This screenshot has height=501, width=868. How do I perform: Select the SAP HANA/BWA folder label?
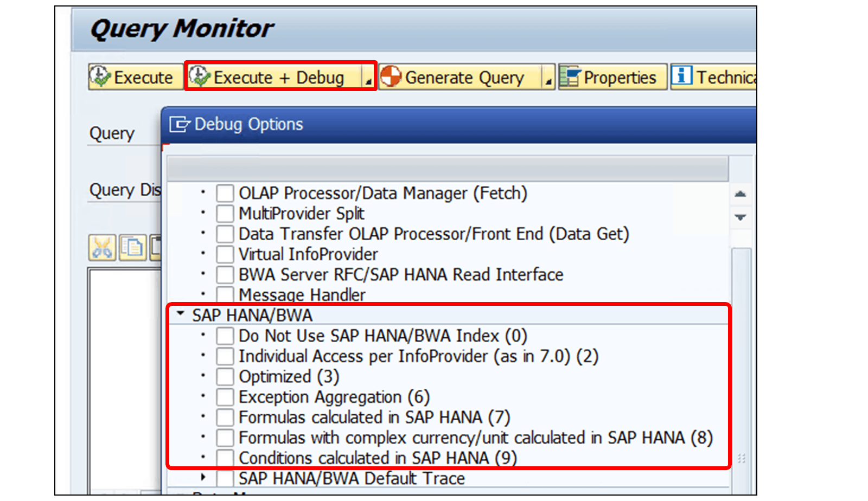pos(252,315)
